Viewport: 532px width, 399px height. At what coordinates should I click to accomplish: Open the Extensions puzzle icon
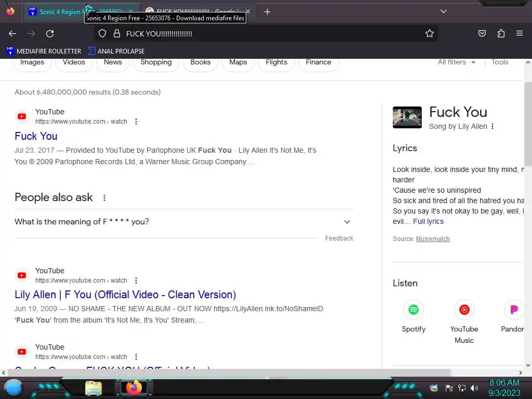(501, 33)
